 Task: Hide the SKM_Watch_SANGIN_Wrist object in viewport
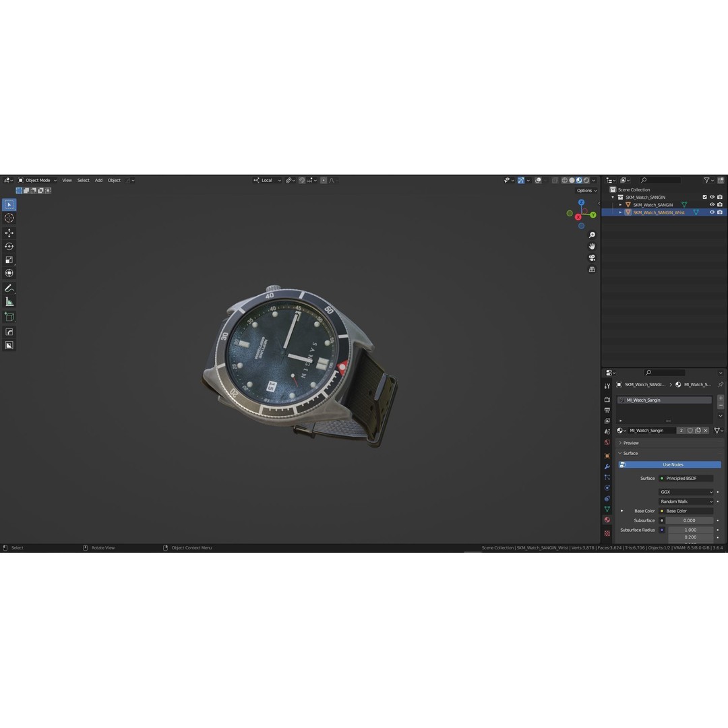tap(712, 212)
